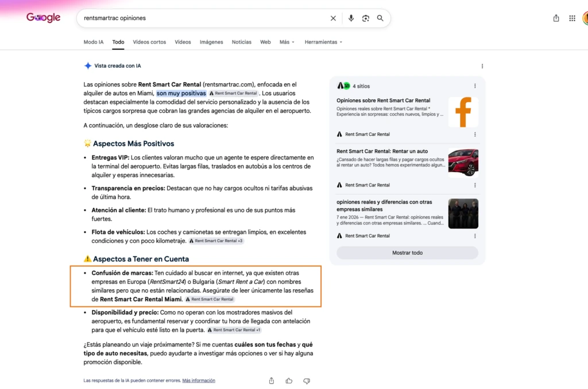Image resolution: width=588 pixels, height=389 pixels.
Task: Open the Videos cortos tab
Action: tap(149, 42)
